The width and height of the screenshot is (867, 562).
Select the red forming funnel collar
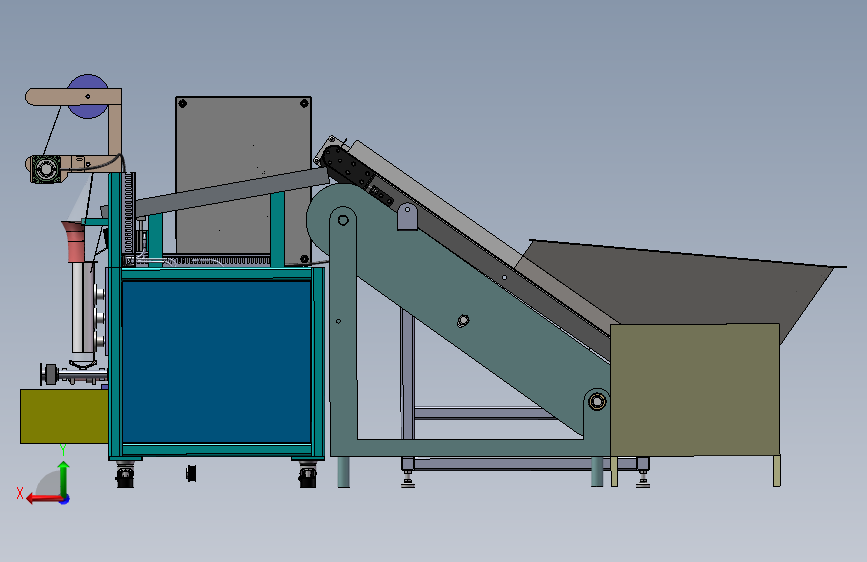click(75, 242)
